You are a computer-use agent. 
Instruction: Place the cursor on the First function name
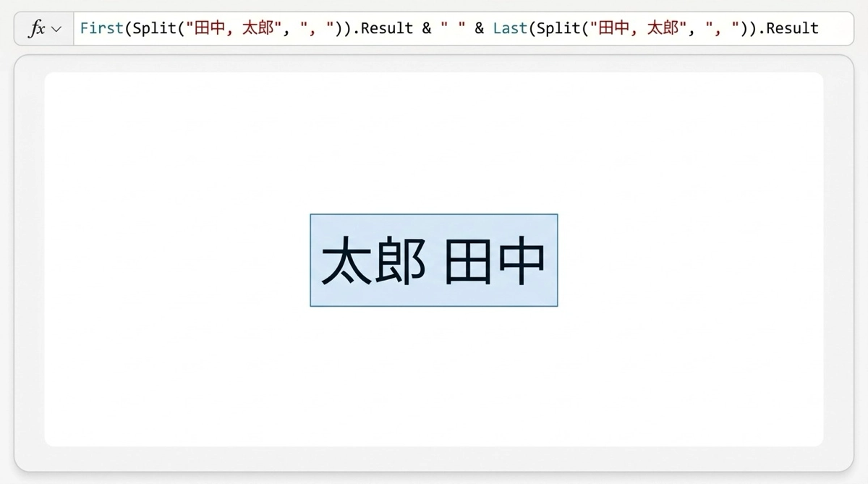pyautogui.click(x=102, y=29)
